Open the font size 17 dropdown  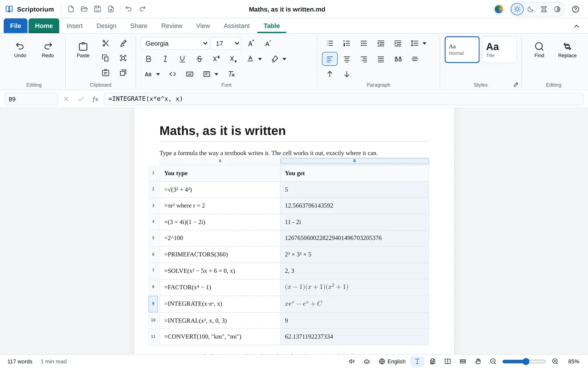226,43
